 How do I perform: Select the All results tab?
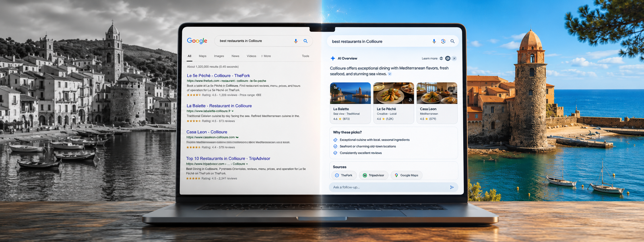[x=190, y=56]
